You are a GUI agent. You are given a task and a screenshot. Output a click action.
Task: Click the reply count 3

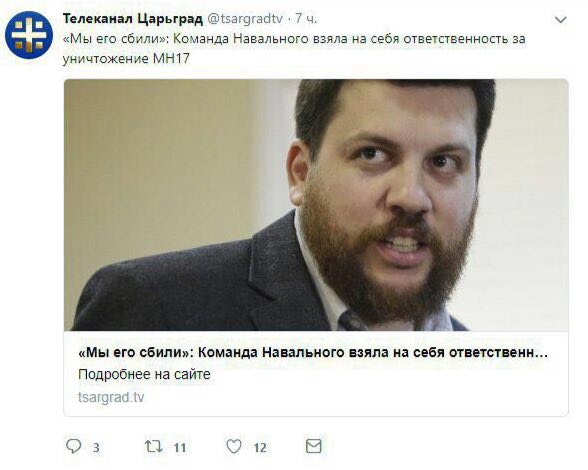tap(96, 447)
